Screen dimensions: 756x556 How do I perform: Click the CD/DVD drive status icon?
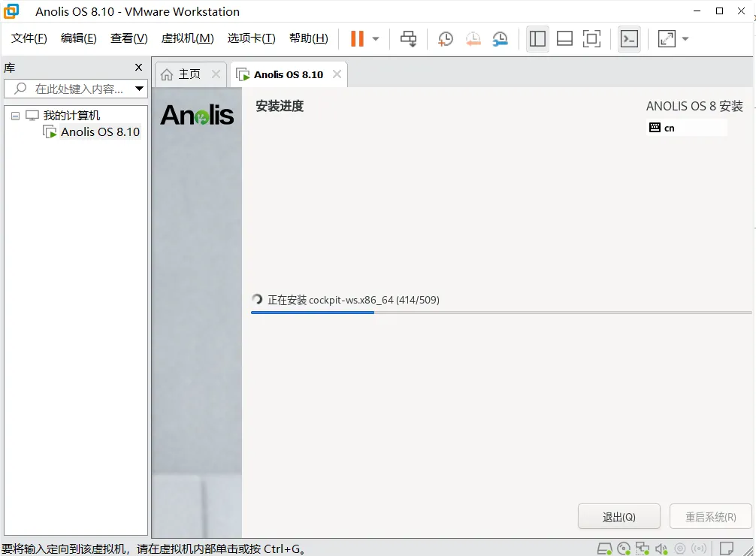click(624, 548)
